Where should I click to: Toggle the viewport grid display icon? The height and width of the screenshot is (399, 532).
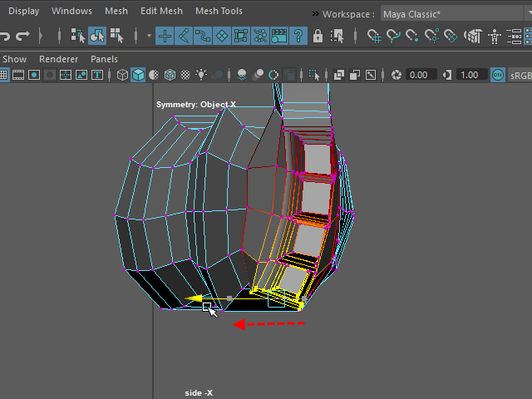click(x=4, y=75)
